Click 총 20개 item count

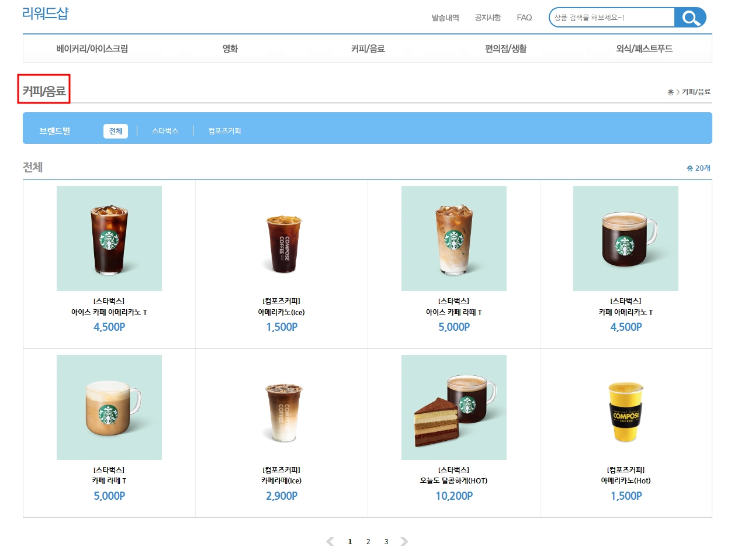click(698, 168)
